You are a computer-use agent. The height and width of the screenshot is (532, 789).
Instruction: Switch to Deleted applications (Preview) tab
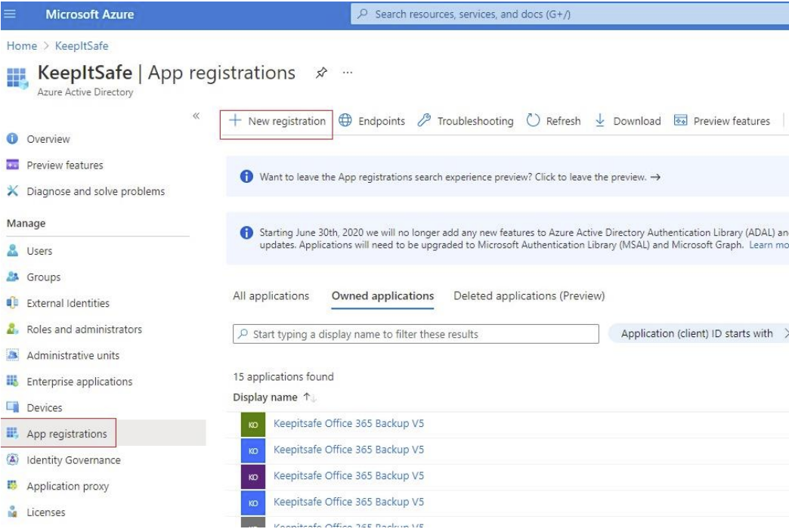tap(529, 296)
